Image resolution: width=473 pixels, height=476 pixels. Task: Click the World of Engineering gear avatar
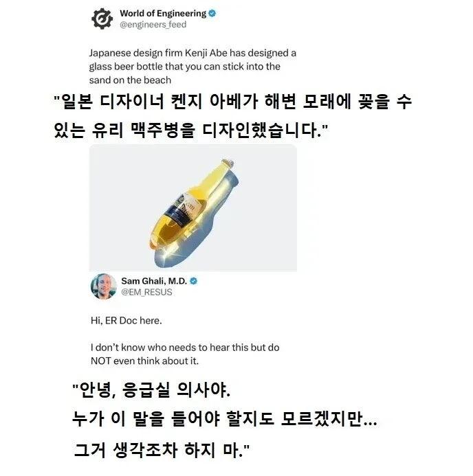click(102, 19)
